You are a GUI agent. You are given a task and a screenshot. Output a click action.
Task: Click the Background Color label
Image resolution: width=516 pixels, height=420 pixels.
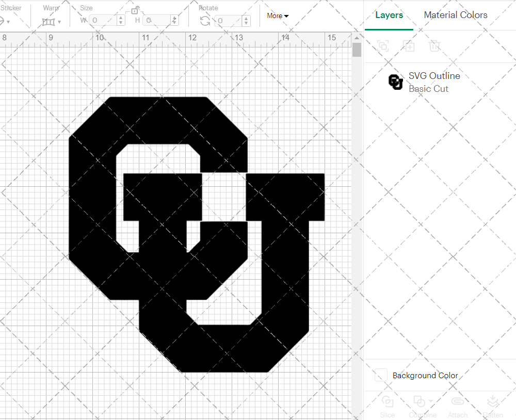coord(425,375)
